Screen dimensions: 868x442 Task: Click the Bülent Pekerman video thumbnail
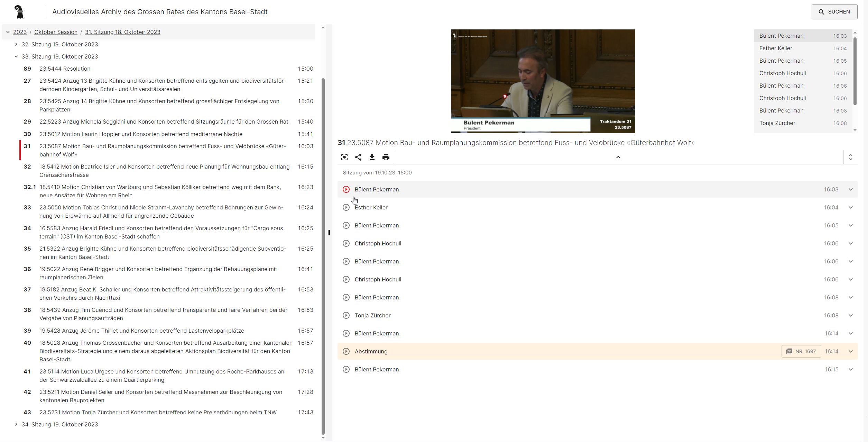(543, 81)
